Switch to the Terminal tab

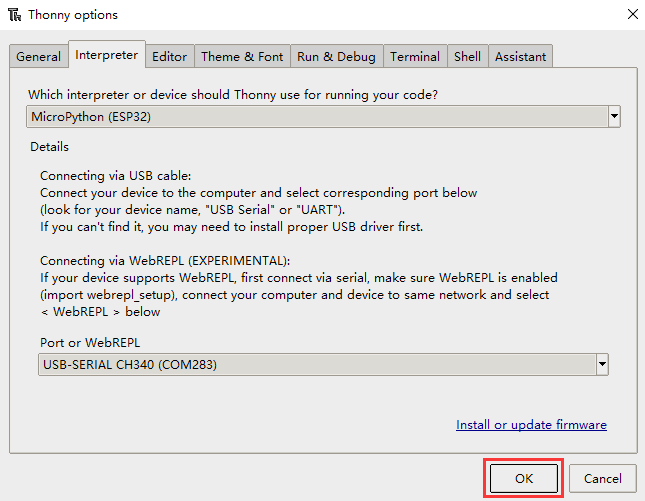pyautogui.click(x=415, y=56)
